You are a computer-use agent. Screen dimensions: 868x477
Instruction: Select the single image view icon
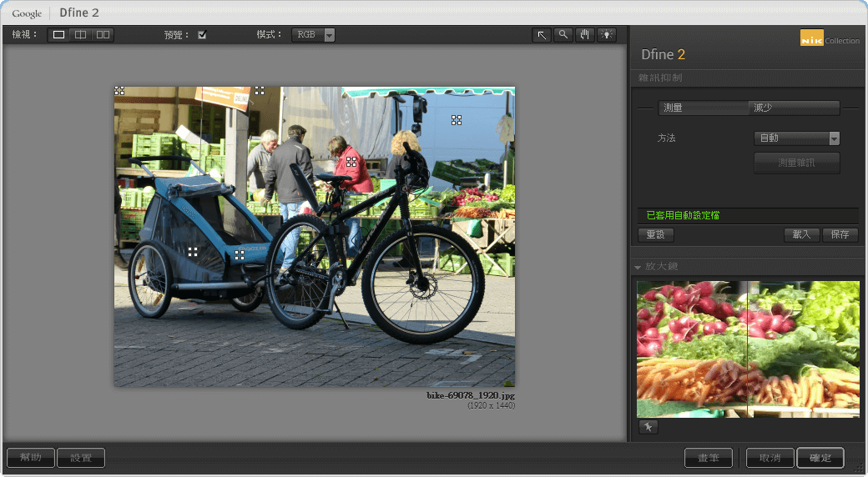[58, 35]
